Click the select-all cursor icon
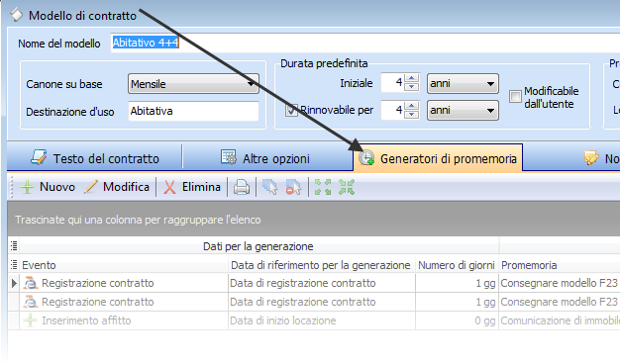 [270, 187]
